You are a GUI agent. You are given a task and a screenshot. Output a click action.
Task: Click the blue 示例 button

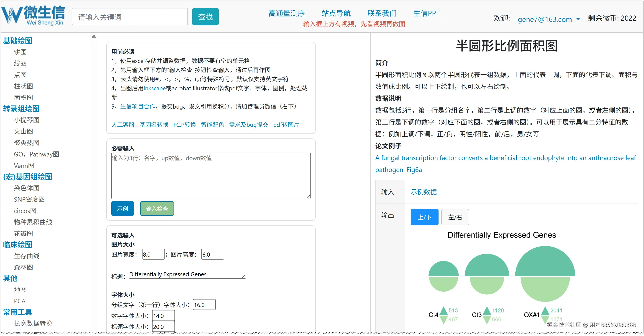point(122,208)
